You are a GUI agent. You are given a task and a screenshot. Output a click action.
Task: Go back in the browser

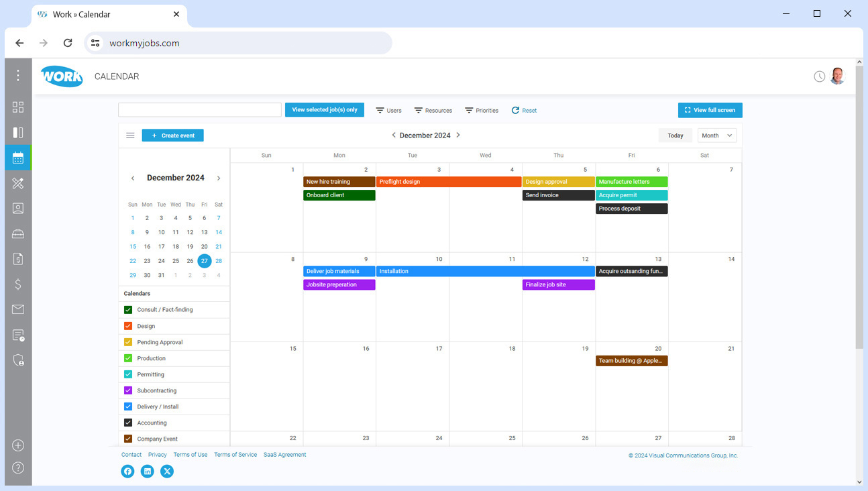(x=19, y=43)
